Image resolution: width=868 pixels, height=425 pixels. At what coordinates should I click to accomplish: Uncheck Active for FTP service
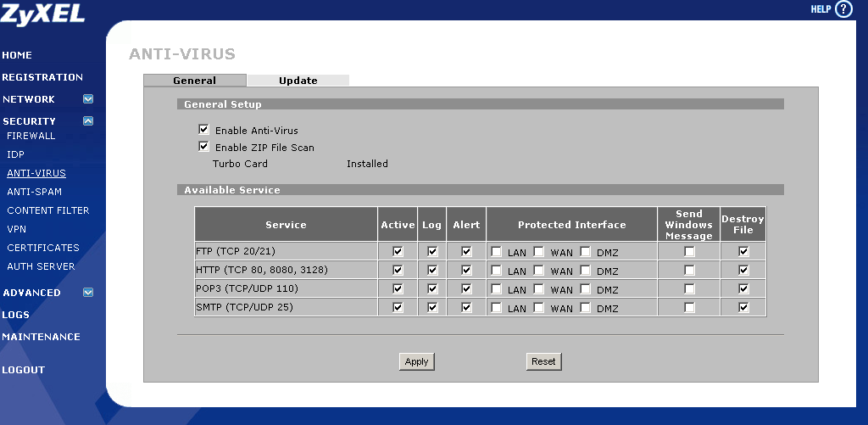(398, 252)
